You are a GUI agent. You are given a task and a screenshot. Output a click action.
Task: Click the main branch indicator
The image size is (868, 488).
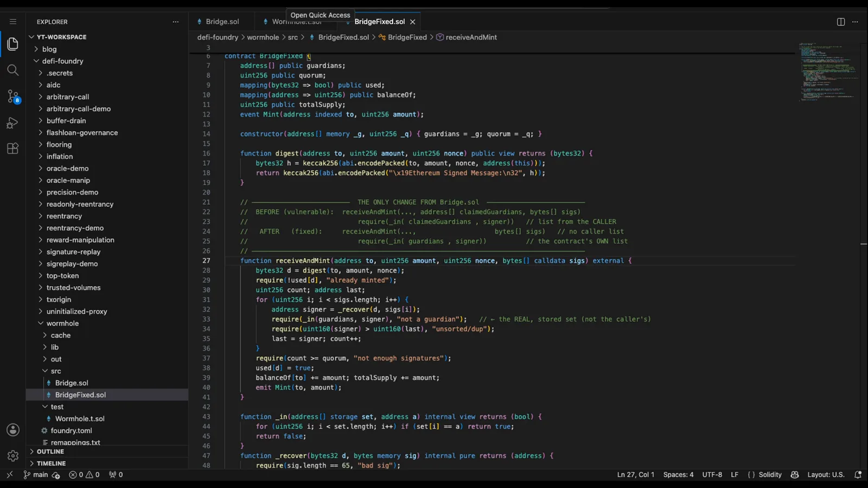pos(36,474)
